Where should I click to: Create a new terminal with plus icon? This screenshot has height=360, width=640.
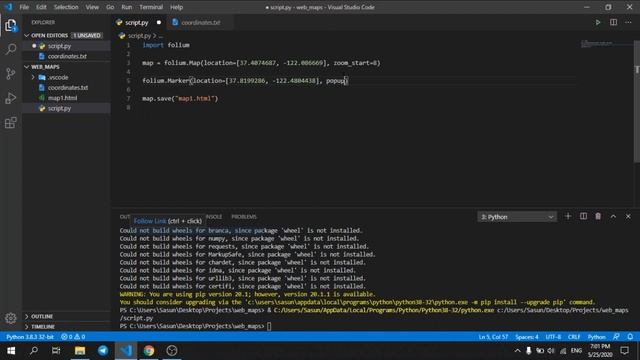pos(568,216)
